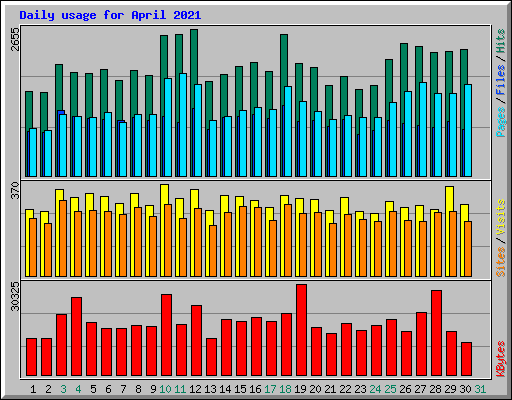Click the orange sites bar for day 13
Screen dimensions: 512x400
[x=213, y=251]
